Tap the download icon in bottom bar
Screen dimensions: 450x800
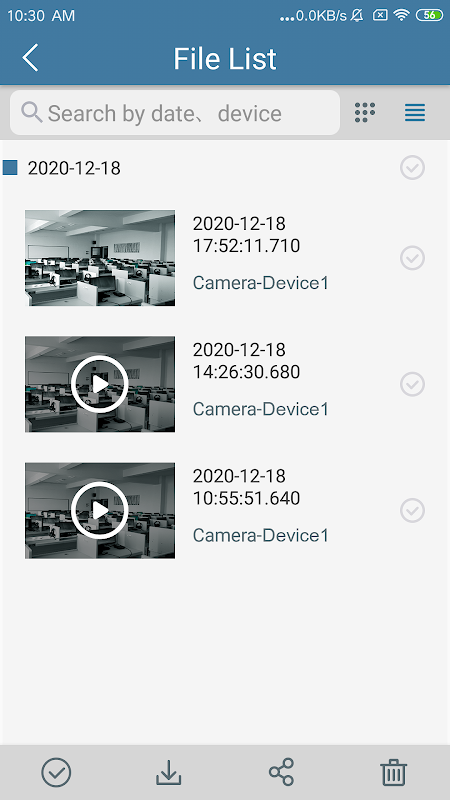(168, 772)
